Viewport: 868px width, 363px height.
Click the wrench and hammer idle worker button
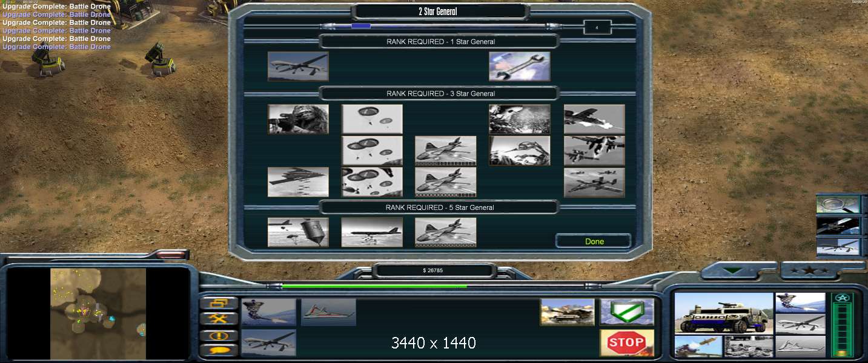point(219,319)
